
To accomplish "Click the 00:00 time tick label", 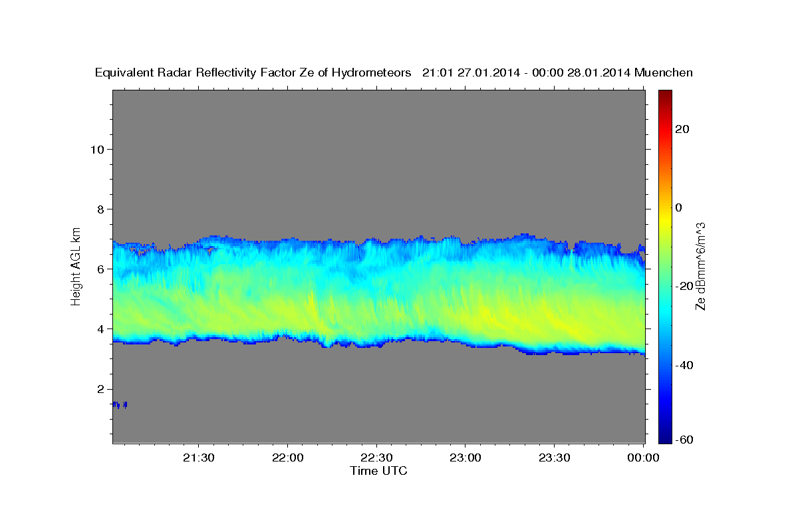I will tap(643, 458).
